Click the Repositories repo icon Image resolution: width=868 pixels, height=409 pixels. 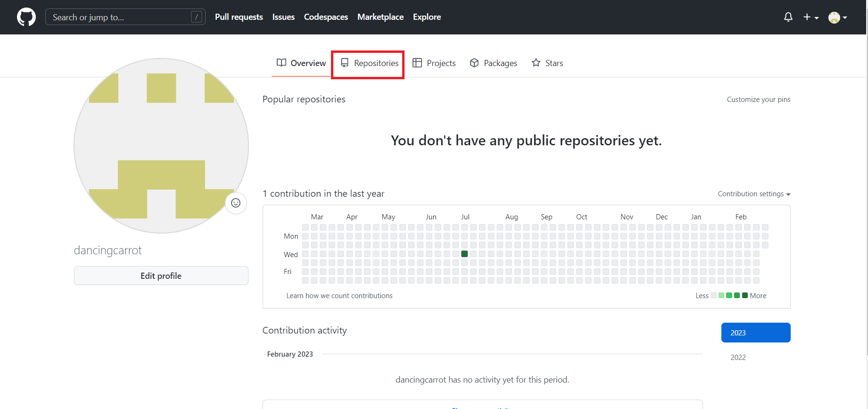(345, 63)
